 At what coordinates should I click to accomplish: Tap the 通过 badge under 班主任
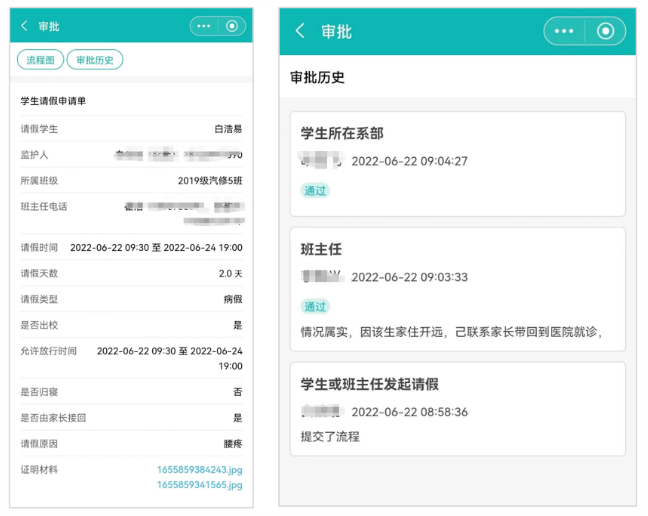[x=315, y=306]
